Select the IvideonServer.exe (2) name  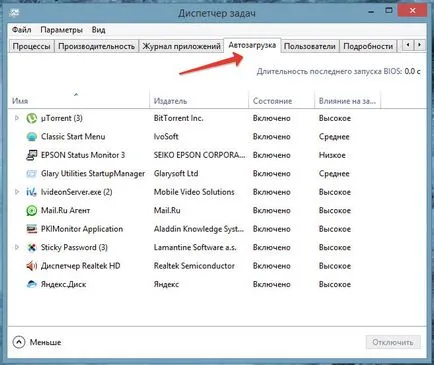[77, 192]
